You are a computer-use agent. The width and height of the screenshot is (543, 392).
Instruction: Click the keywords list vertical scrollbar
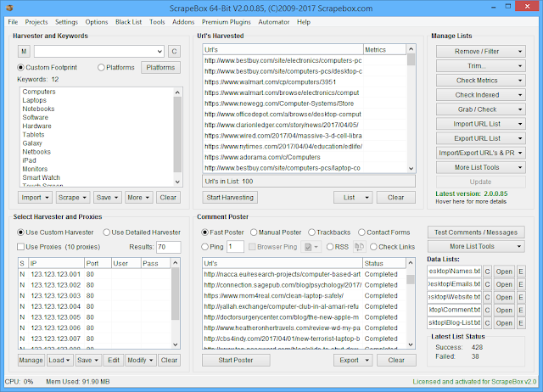(x=177, y=138)
